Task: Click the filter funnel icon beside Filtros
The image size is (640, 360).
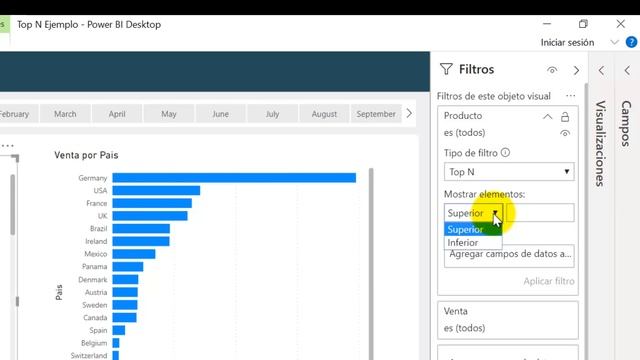Action: [x=446, y=69]
